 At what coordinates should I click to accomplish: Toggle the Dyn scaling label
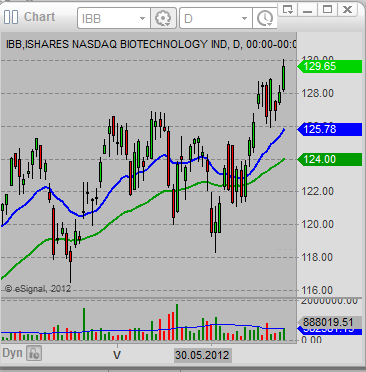pyautogui.click(x=12, y=353)
